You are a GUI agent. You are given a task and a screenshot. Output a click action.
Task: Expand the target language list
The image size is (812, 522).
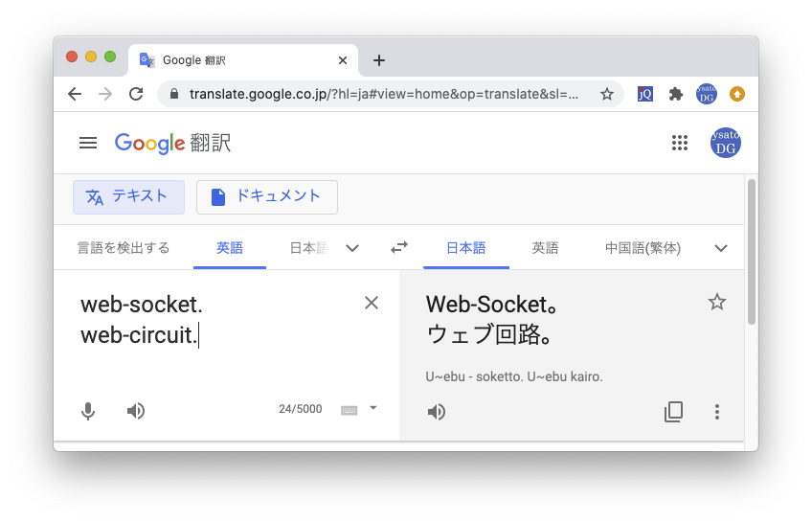tap(722, 248)
